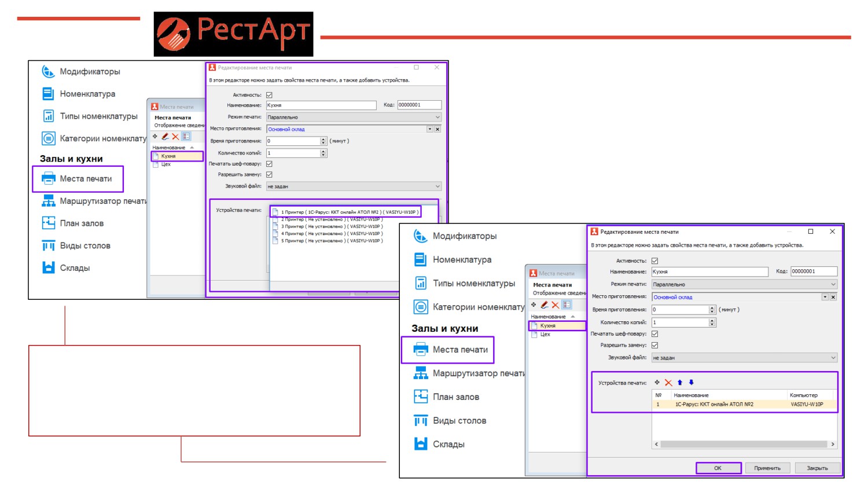Toggle Печатать шеф-повару checkbox in the front dialog

click(654, 334)
